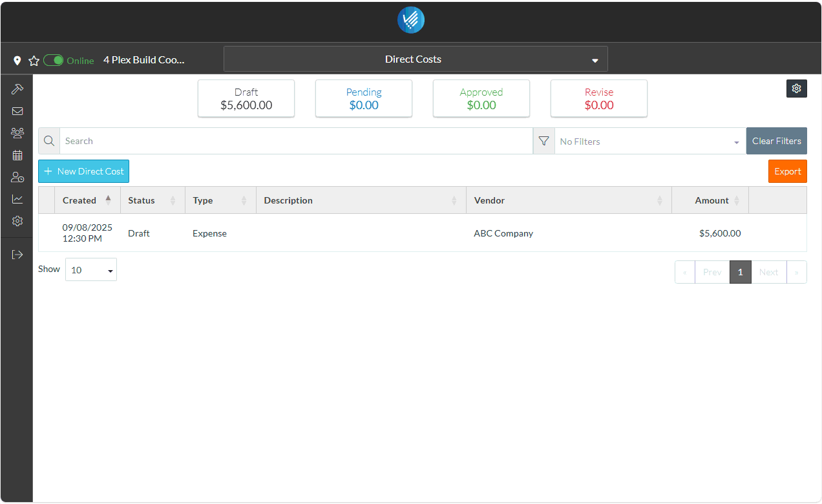Open the people group sidebar icon
Image resolution: width=822 pixels, height=504 pixels.
pos(17,133)
